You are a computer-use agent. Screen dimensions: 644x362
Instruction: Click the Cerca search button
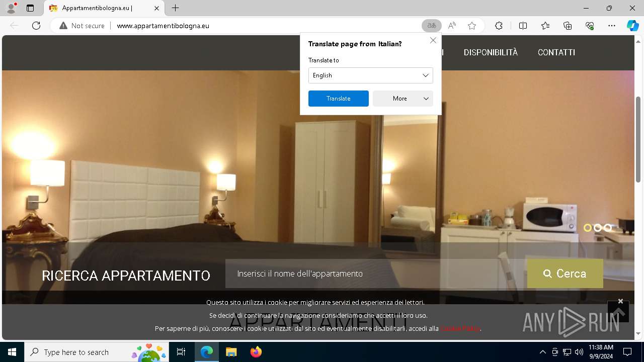coord(565,274)
